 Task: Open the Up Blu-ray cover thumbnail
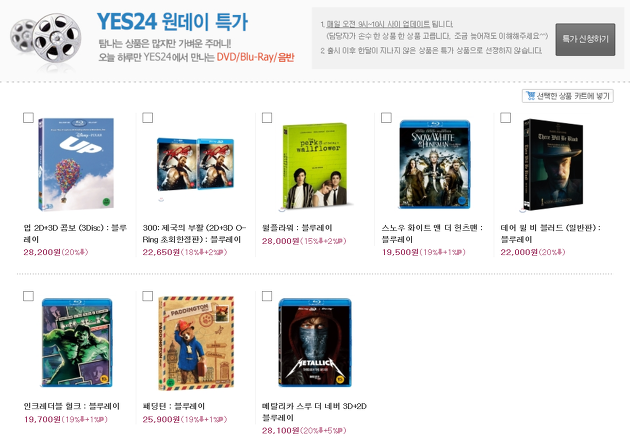[x=76, y=164]
